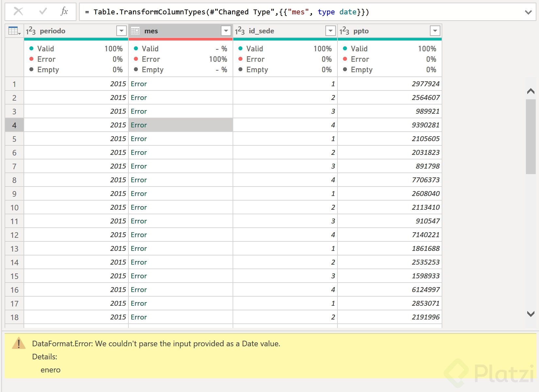Expand the formula bar with the chevron
The height and width of the screenshot is (392, 539).
528,12
